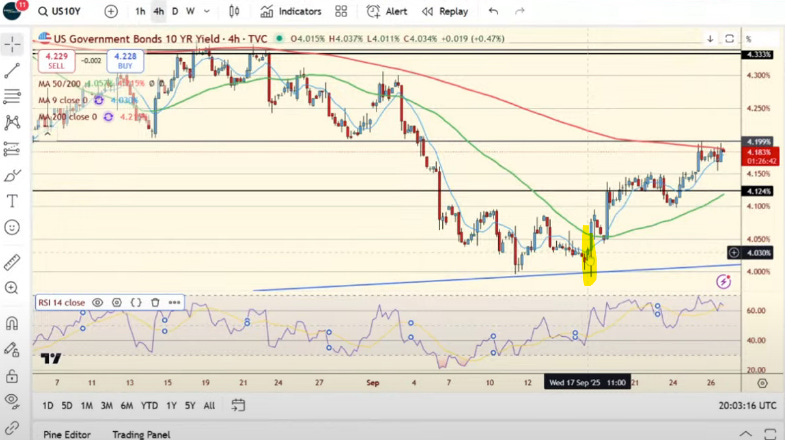This screenshot has height=440, width=785.
Task: Toggle magnet mode
Action: (12, 323)
